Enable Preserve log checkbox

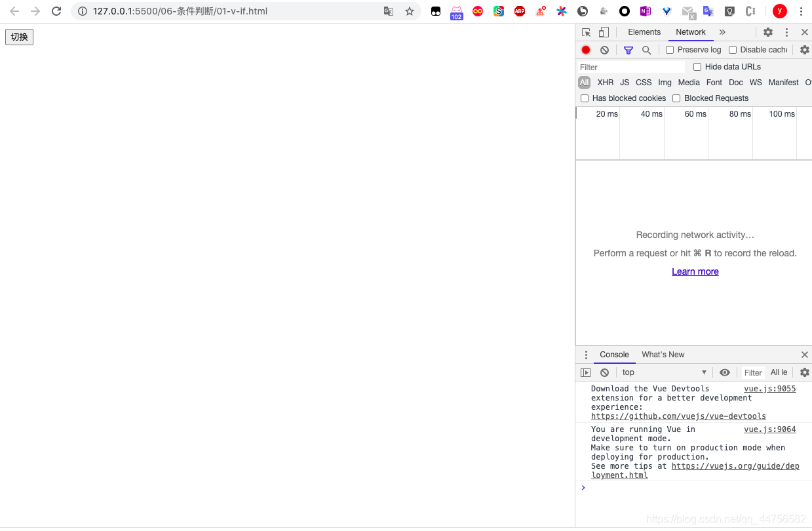[670, 50]
